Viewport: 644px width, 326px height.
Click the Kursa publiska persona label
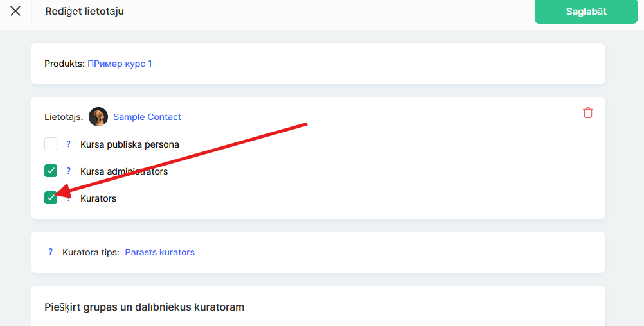tap(130, 144)
